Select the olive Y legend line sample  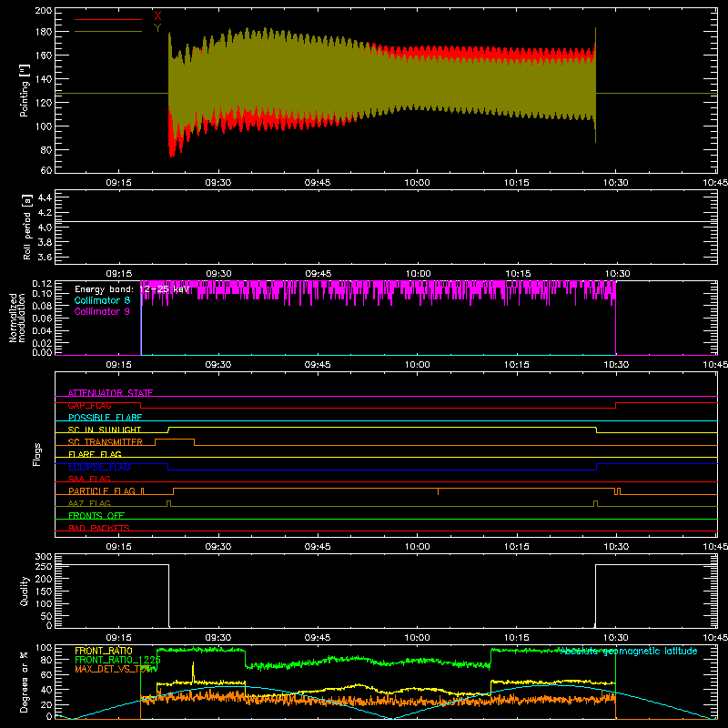(108, 32)
